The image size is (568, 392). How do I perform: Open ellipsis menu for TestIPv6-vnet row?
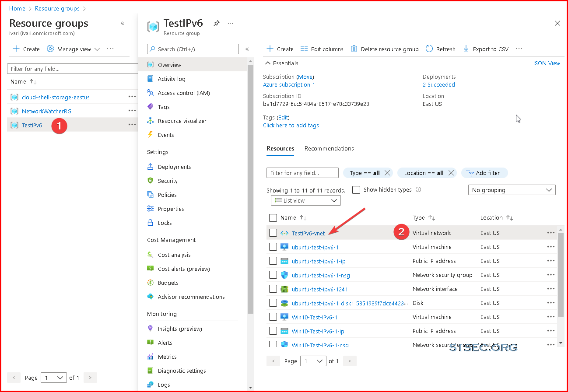[551, 233]
